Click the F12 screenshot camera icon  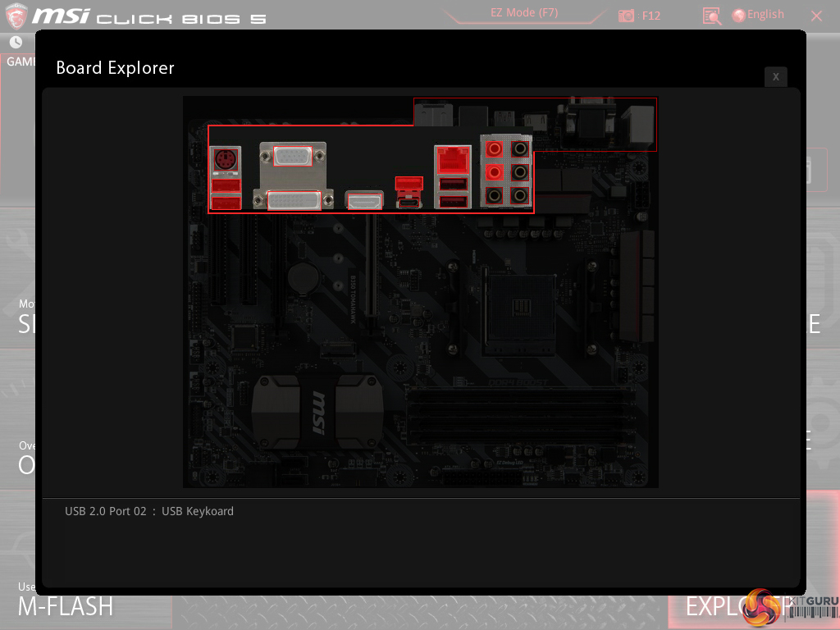click(626, 16)
